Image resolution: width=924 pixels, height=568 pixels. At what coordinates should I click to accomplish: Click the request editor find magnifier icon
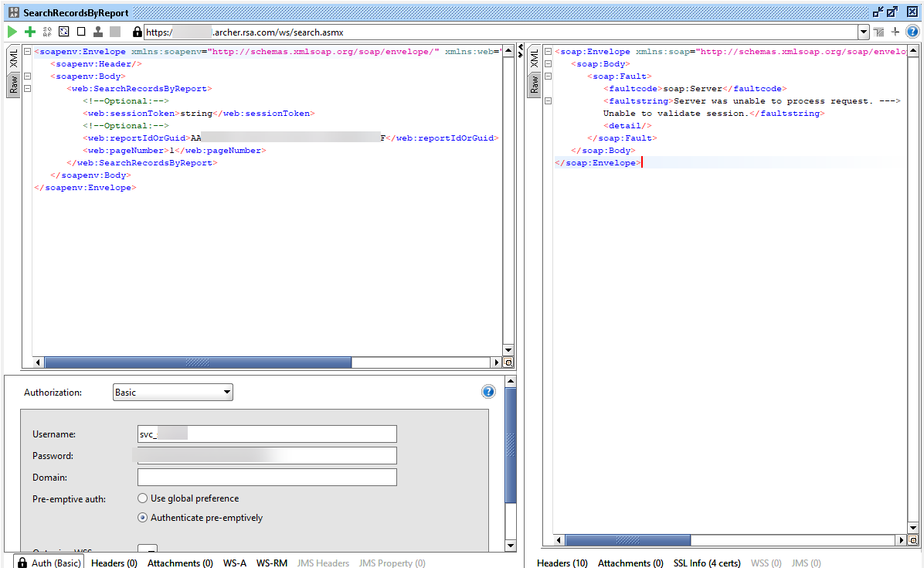pyautogui.click(x=508, y=362)
